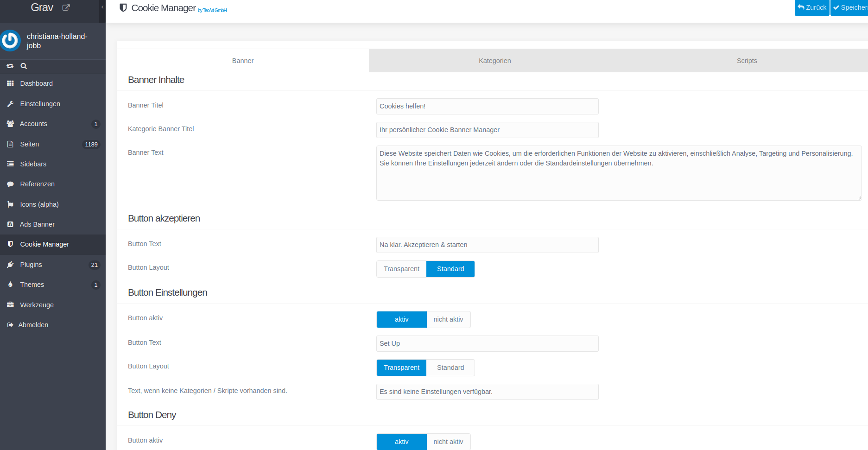Collapse the sidebar with the chevron

coord(102,7)
